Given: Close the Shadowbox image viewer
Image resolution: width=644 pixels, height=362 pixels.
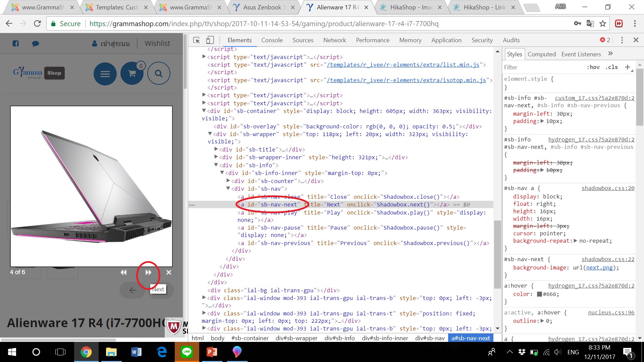Looking at the screenshot, I should tap(169, 273).
